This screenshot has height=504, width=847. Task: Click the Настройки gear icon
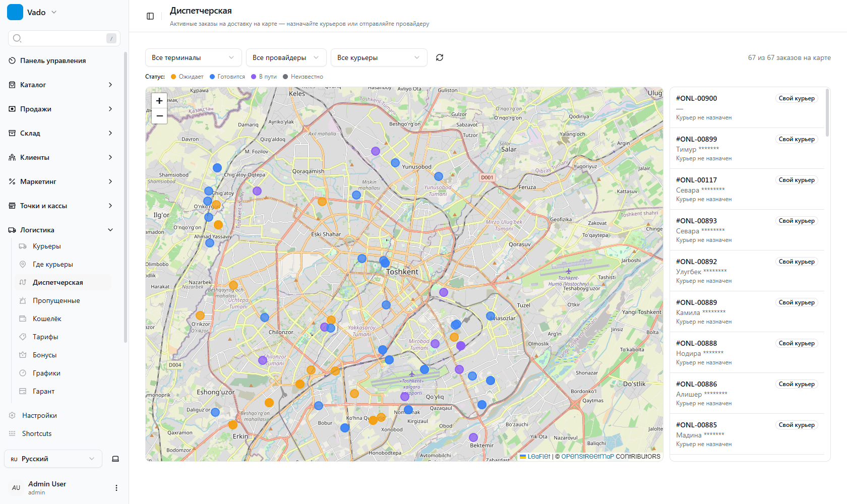[12, 415]
